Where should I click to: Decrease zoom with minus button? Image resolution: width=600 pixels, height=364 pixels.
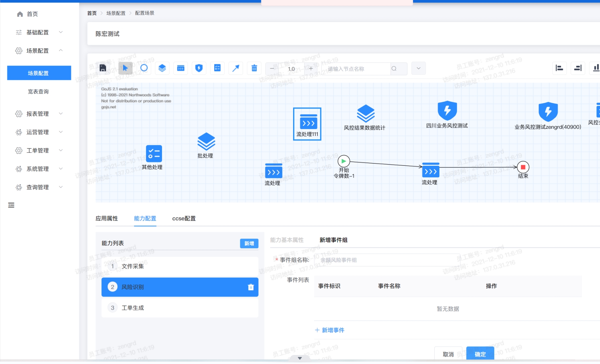coord(272,69)
